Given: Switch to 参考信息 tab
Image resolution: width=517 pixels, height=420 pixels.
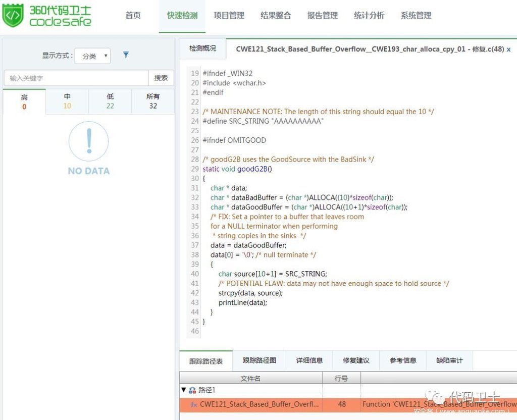Looking at the screenshot, I should 403,360.
